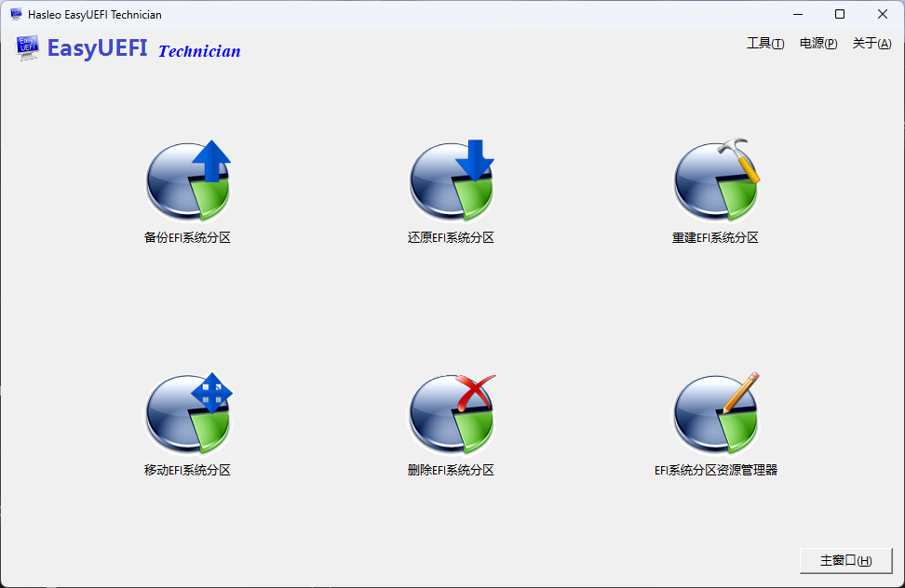The image size is (905, 588).
Task: Open the 工具(T) menu
Action: point(765,43)
